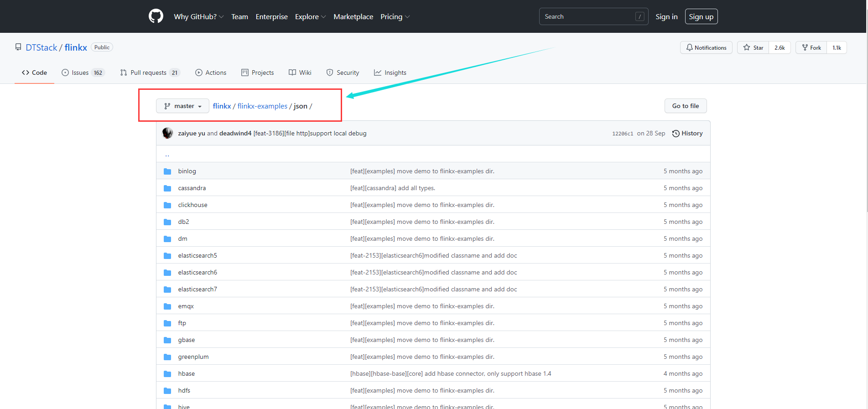Click the hdfs folder icon
The image size is (868, 409).
[x=167, y=391]
